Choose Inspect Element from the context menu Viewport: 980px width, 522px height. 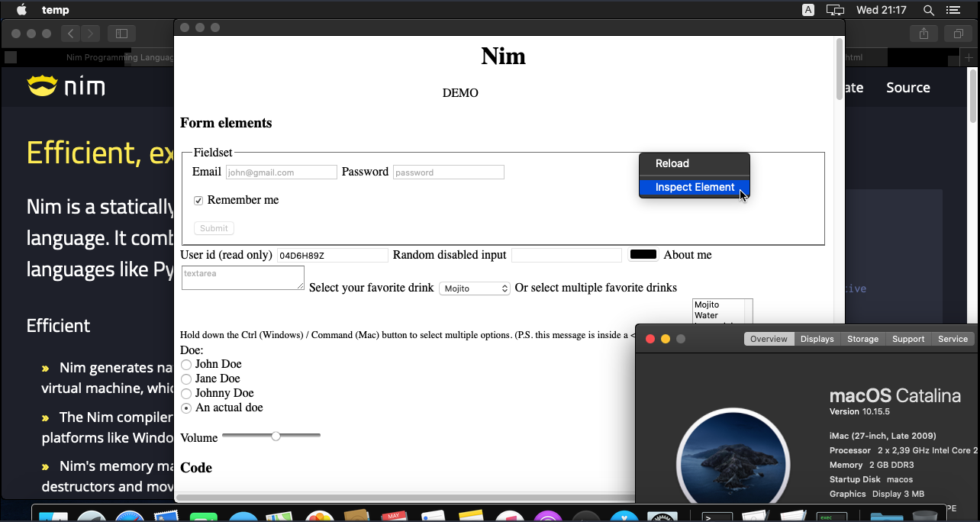coord(695,187)
